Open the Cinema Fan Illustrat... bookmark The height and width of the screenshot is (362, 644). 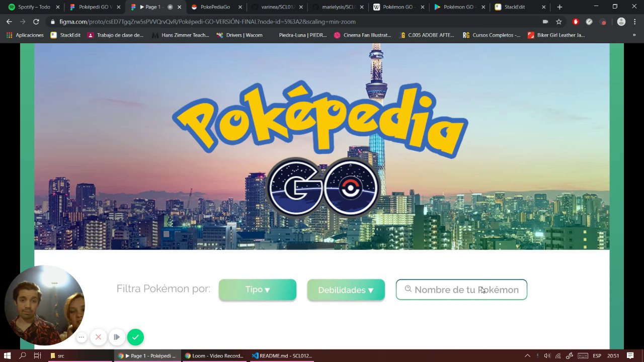pos(362,35)
